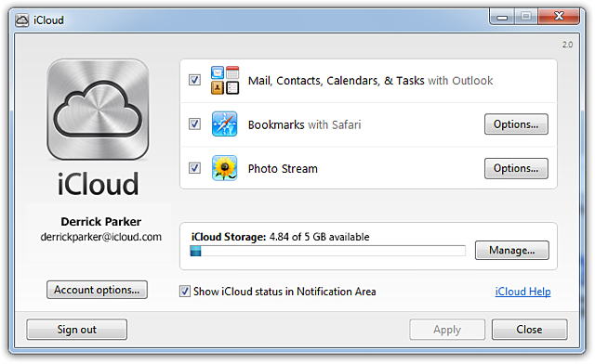Open Options for Photo Stream
Screen dimensions: 595x364
tap(516, 168)
